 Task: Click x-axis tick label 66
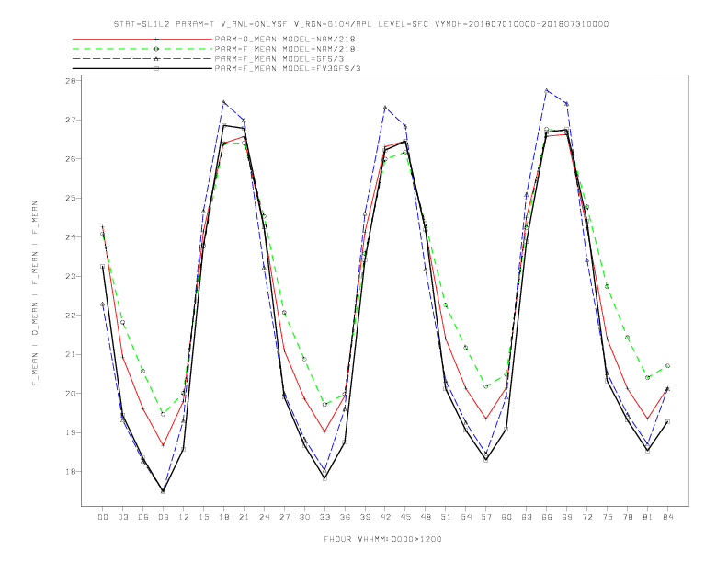pyautogui.click(x=547, y=517)
